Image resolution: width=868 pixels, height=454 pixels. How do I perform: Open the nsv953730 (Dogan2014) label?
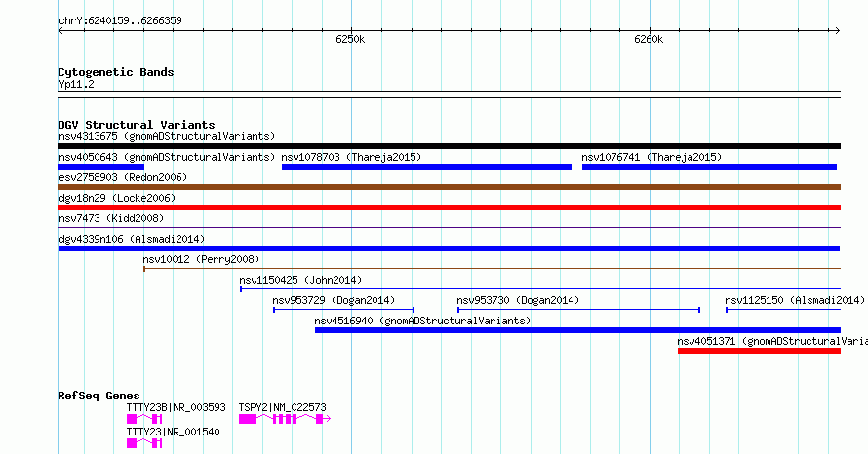pos(518,300)
